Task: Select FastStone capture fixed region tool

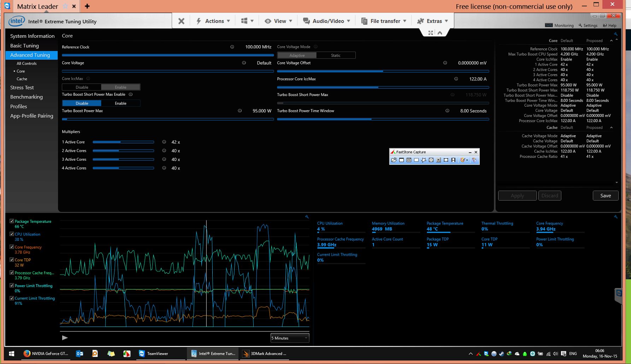Action: [x=446, y=160]
